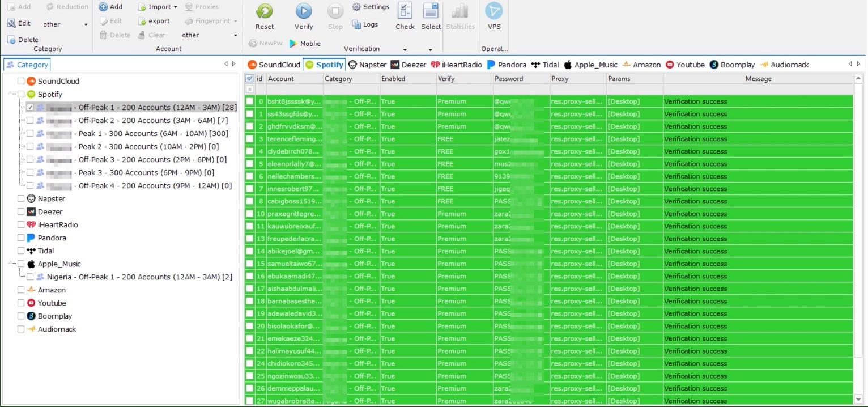Switch to the iHeartRadio tab
Screen dimensions: 868x407
click(457, 65)
